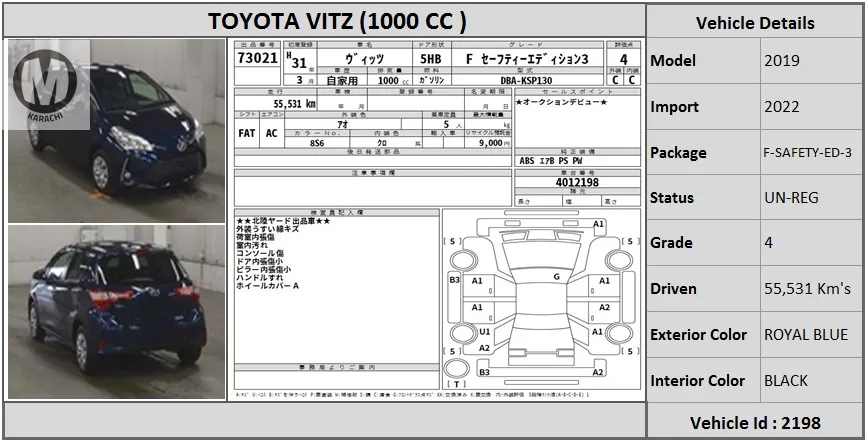868x441 pixels.
Task: Select the Package value F-SAFETY-ED-3
Action: tap(807, 153)
